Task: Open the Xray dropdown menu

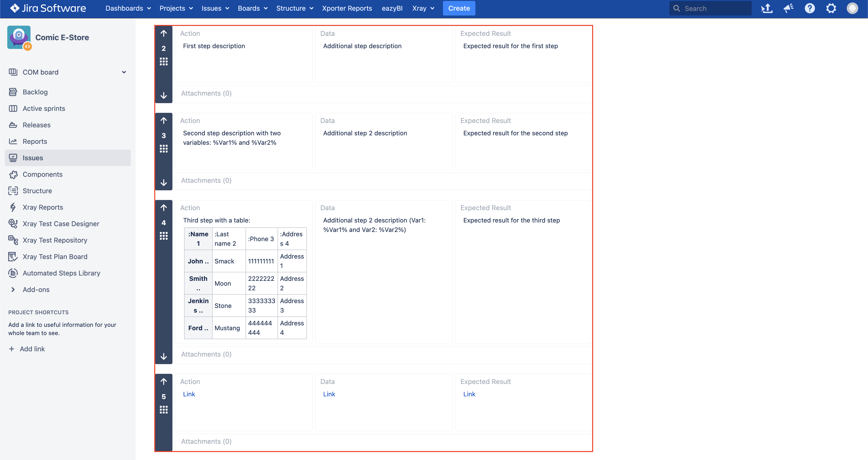Action: pyautogui.click(x=423, y=8)
